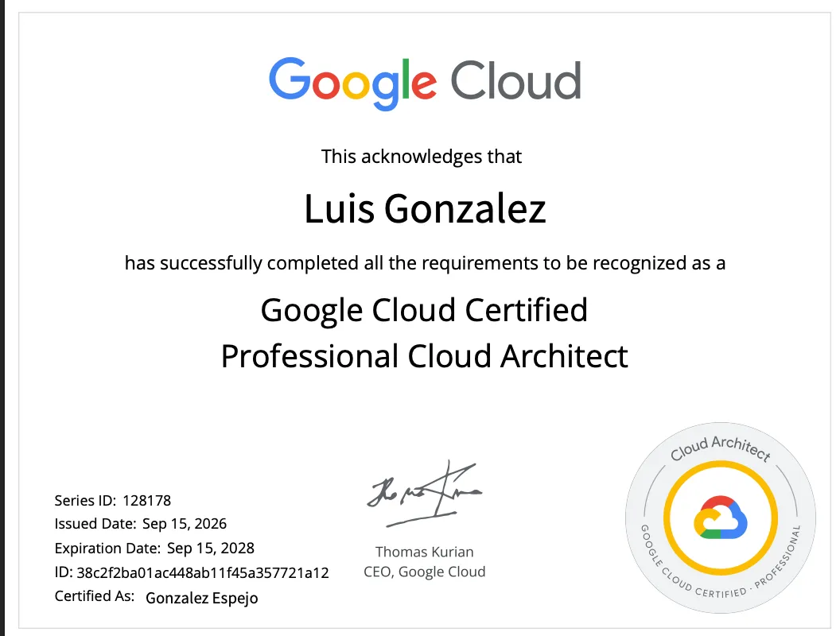The height and width of the screenshot is (636, 840).
Task: Select the recipient name Luis Gonzalez
Action: click(425, 209)
